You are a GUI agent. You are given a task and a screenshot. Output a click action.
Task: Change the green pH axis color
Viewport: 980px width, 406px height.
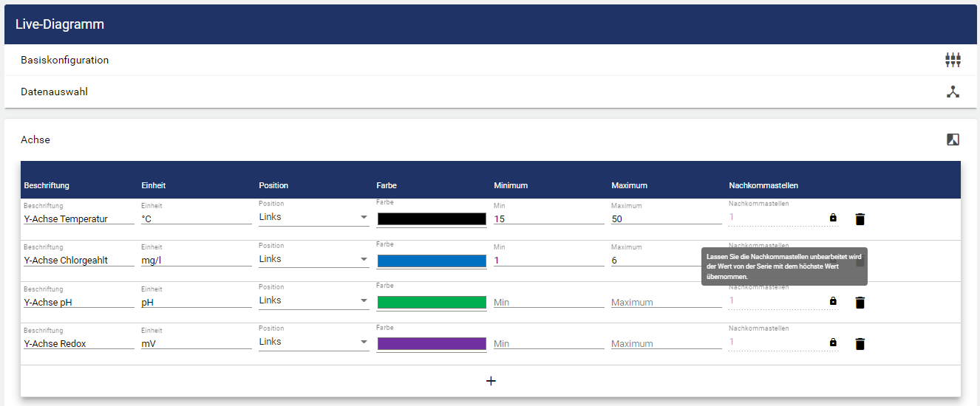(432, 303)
